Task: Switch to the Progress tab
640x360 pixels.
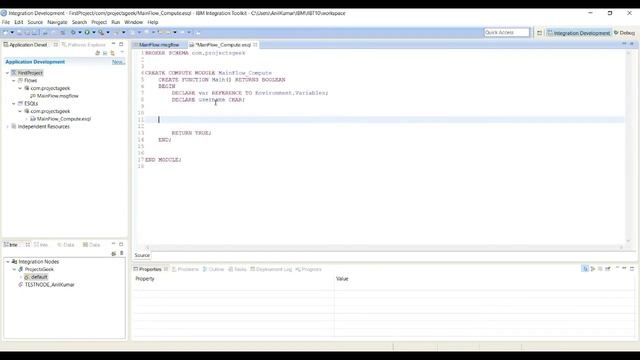Action: pos(309,269)
